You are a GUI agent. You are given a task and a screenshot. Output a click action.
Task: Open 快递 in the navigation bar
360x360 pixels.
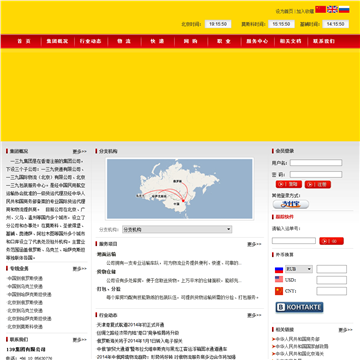tap(157, 41)
